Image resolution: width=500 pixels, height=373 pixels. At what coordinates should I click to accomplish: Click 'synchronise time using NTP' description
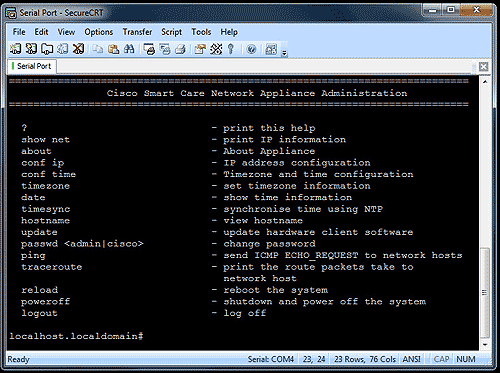coord(303,209)
